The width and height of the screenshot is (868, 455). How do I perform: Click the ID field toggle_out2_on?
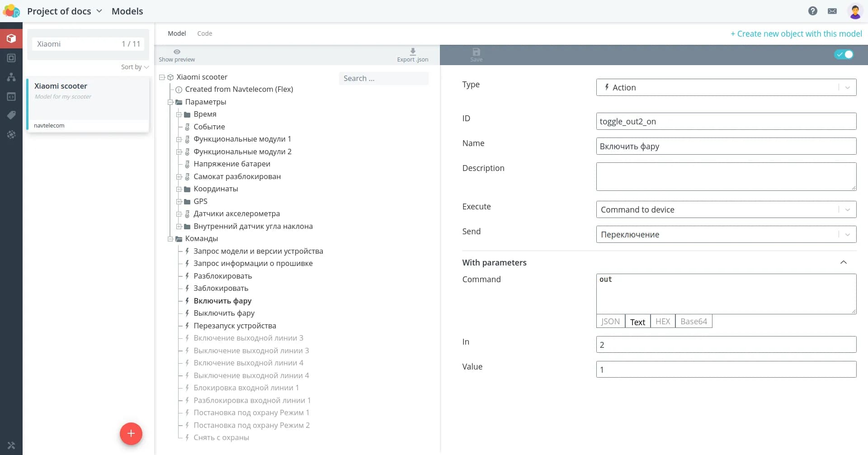point(726,121)
